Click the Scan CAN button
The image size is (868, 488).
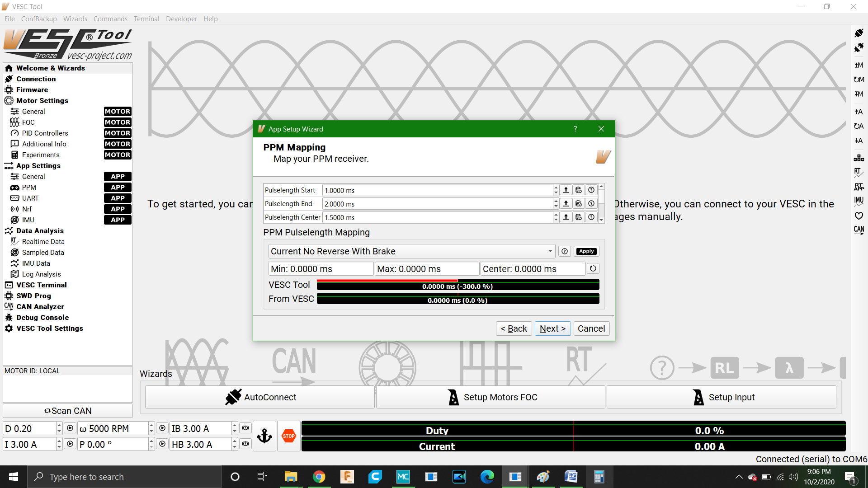coord(68,411)
